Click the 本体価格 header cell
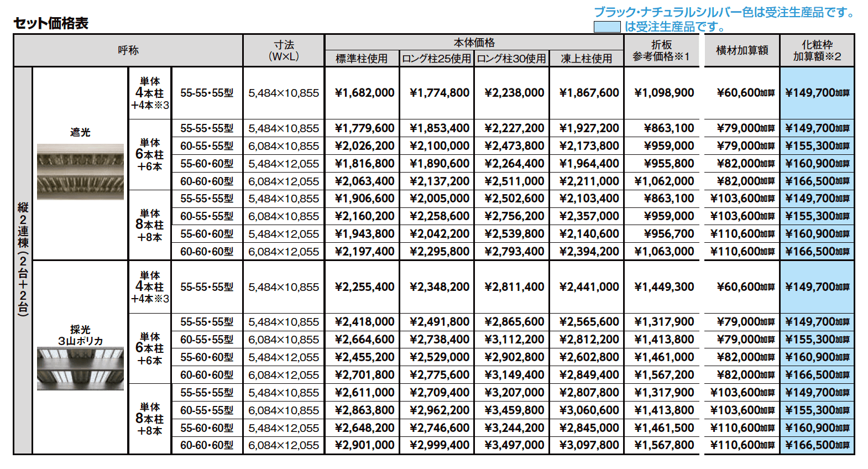 point(474,43)
